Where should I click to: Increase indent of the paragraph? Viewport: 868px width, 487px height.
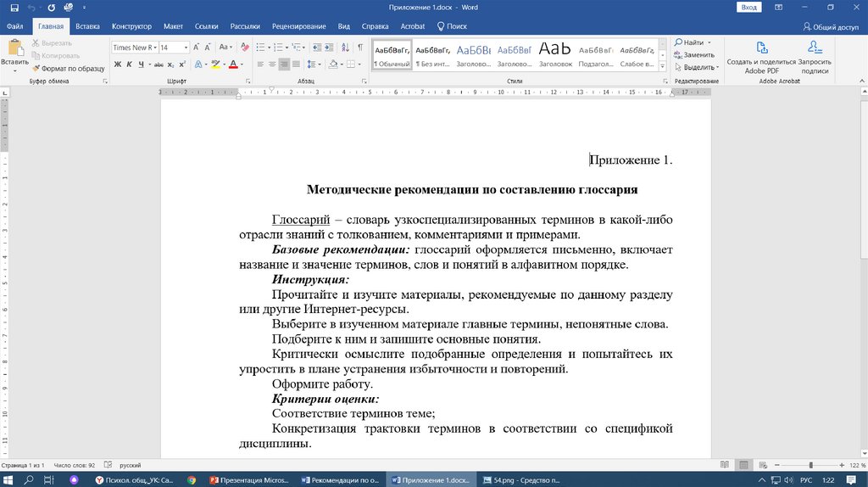tap(329, 48)
